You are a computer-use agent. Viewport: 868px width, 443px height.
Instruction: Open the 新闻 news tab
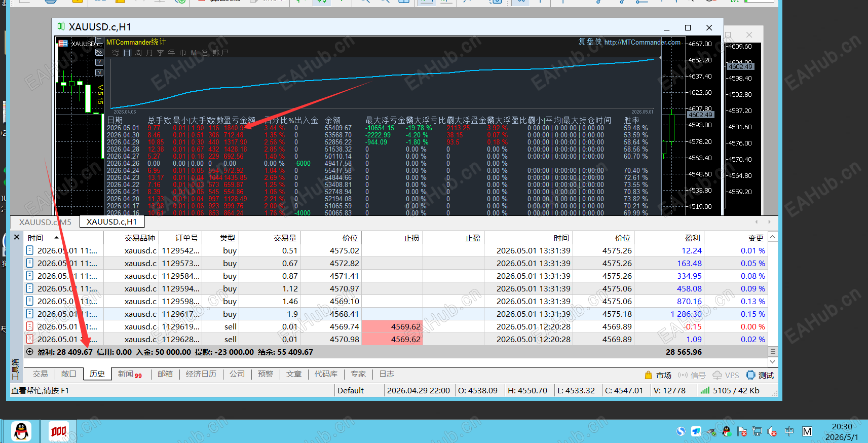point(130,374)
